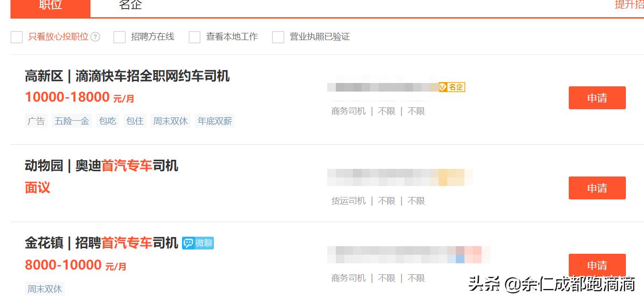Click the 包住 tag on the first listing

point(134,120)
